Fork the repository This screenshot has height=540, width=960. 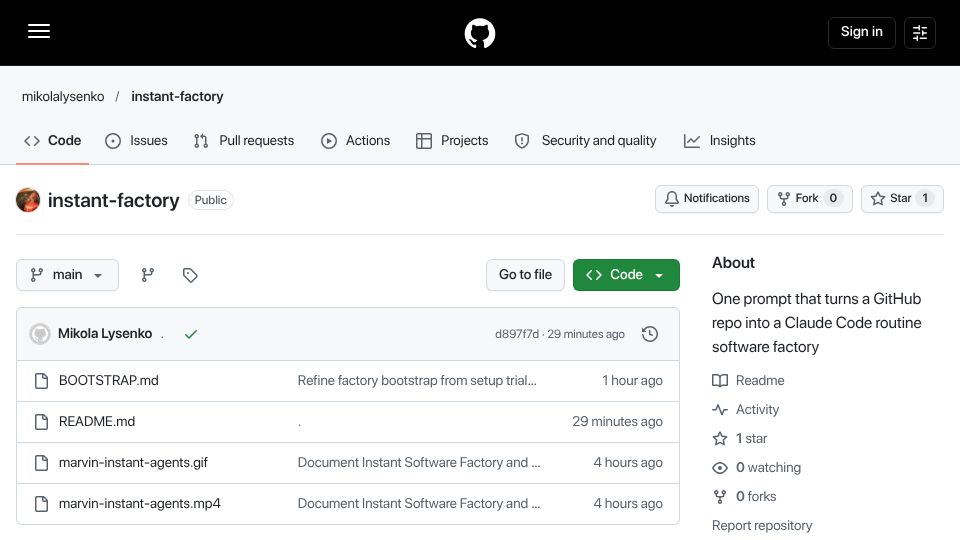coord(809,198)
